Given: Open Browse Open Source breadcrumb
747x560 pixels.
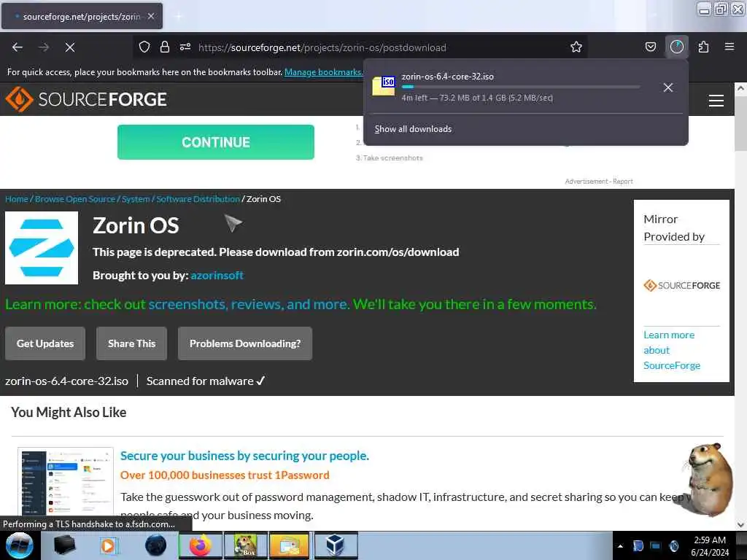Looking at the screenshot, I should point(75,199).
